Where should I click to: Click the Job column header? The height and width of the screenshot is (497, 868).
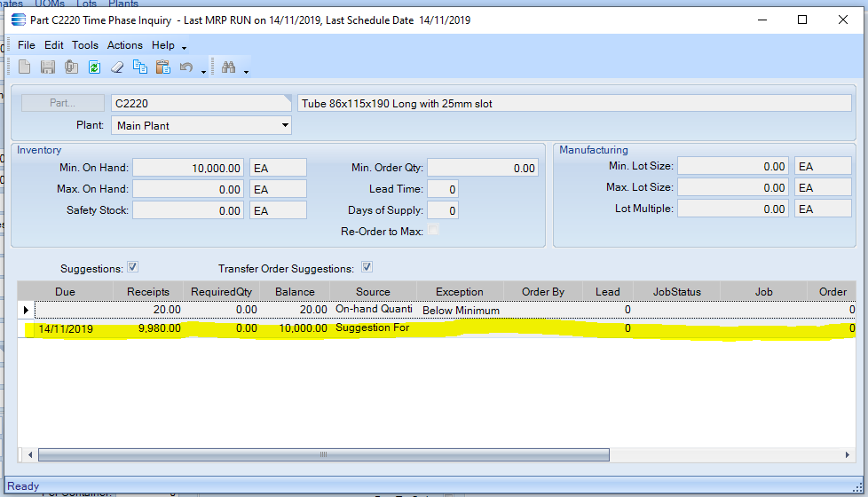(x=763, y=292)
